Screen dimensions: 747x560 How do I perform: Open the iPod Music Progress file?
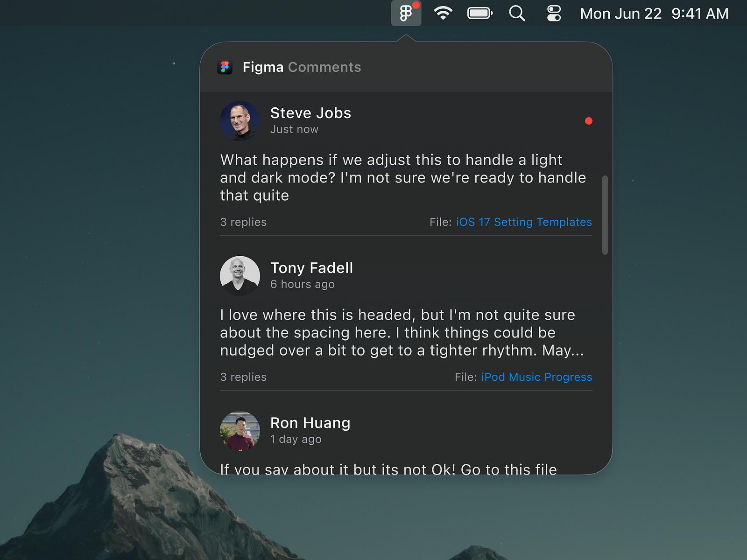coord(536,377)
